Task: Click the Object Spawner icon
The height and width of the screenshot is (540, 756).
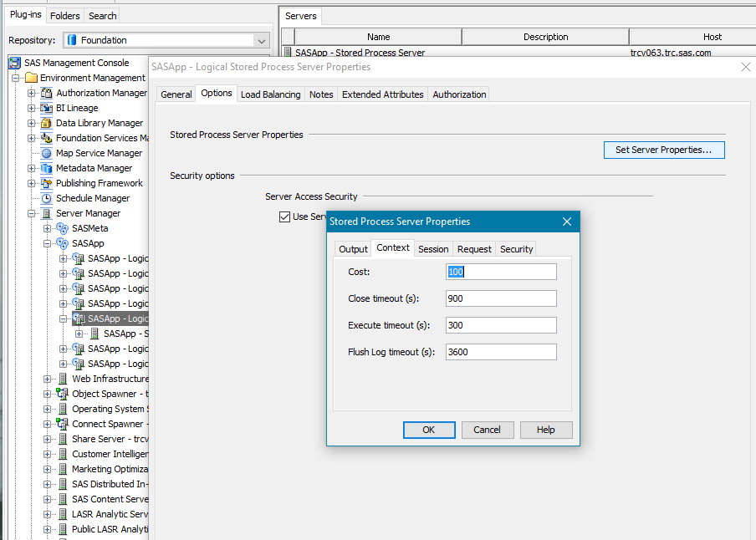Action: pyautogui.click(x=63, y=394)
